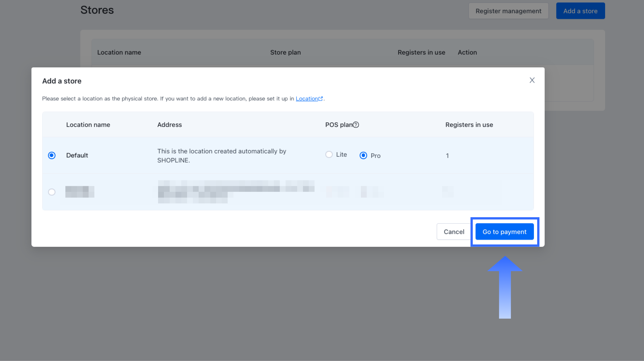Click the Add a store button
The width and height of the screenshot is (644, 361).
[x=580, y=11]
